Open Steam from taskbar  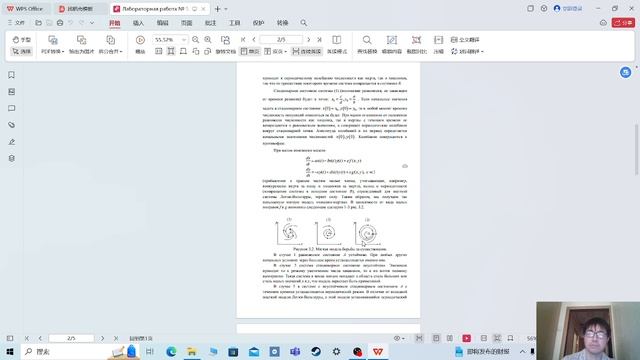(x=316, y=351)
